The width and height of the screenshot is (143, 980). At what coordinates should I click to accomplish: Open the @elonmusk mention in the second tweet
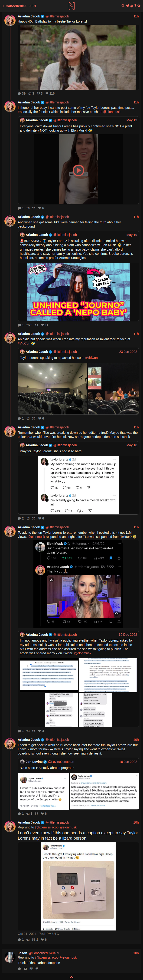pyautogui.click(x=112, y=112)
